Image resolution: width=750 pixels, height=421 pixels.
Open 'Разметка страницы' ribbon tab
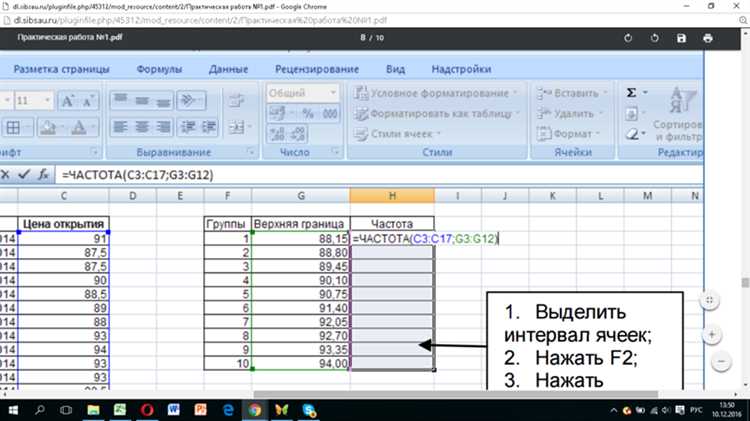coord(61,69)
